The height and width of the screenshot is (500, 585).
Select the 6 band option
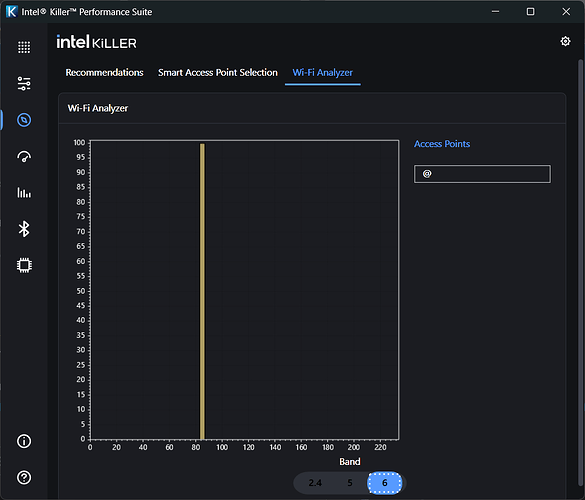pos(385,483)
